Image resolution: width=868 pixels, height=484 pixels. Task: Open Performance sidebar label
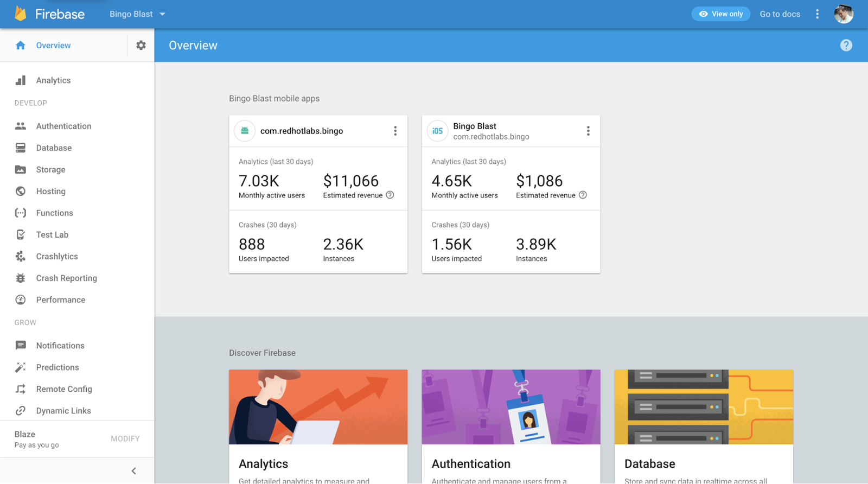point(60,300)
